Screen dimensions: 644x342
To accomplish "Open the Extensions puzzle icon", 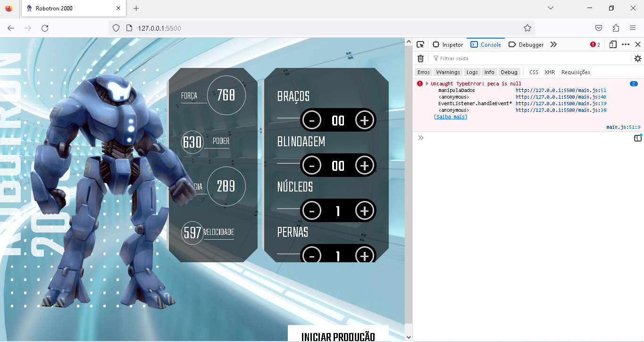I will point(616,28).
